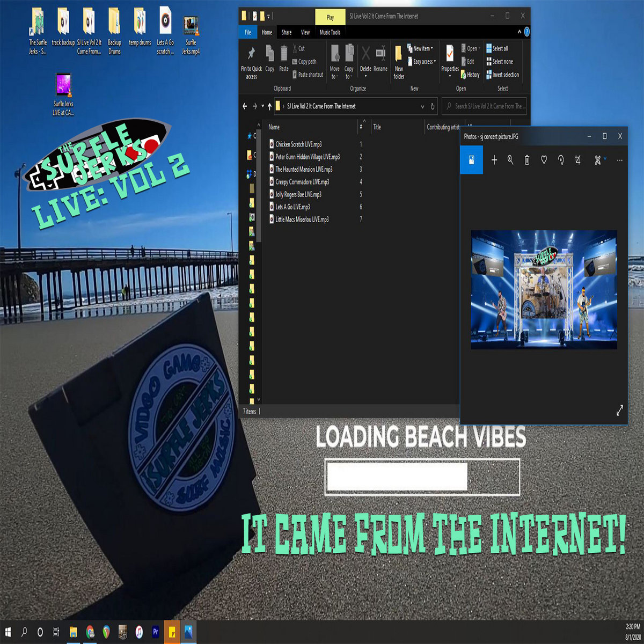Delete the photo using the trash icon
644x644 pixels.
(527, 160)
